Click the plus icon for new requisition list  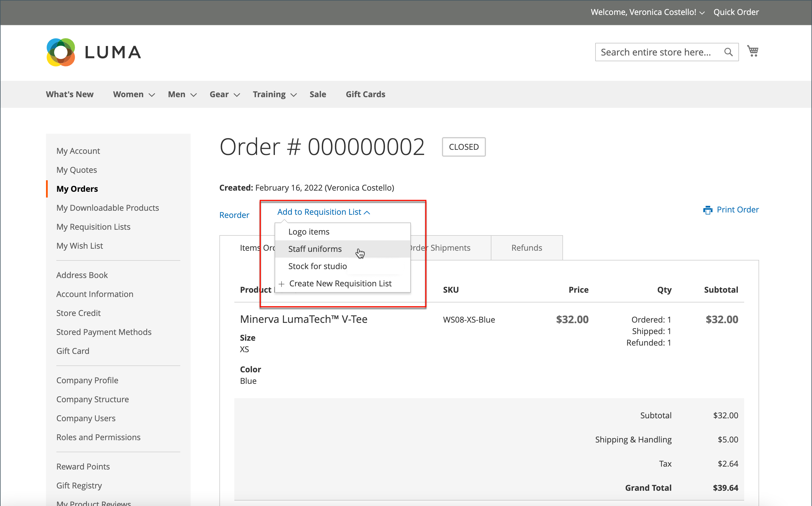[x=281, y=284]
